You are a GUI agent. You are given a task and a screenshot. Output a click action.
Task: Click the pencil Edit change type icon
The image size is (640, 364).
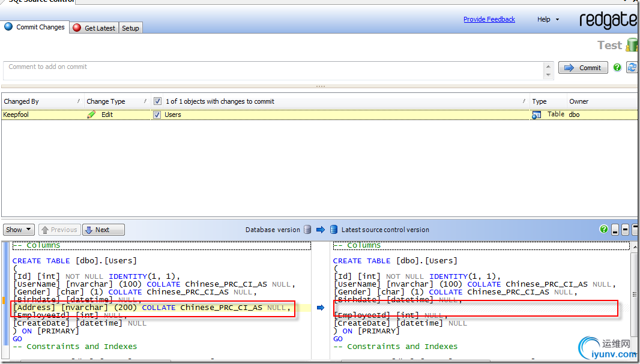pos(91,115)
